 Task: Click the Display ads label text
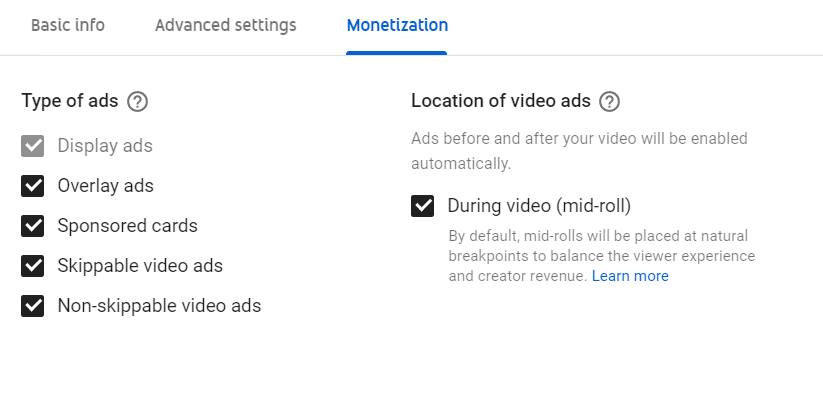105,146
